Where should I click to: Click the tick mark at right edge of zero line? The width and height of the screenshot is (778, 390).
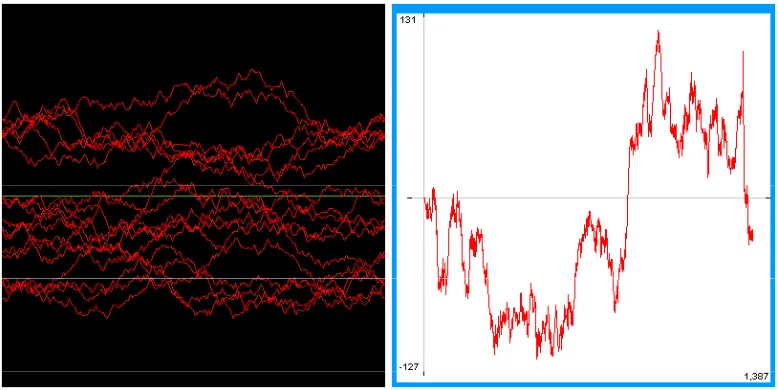[768, 198]
